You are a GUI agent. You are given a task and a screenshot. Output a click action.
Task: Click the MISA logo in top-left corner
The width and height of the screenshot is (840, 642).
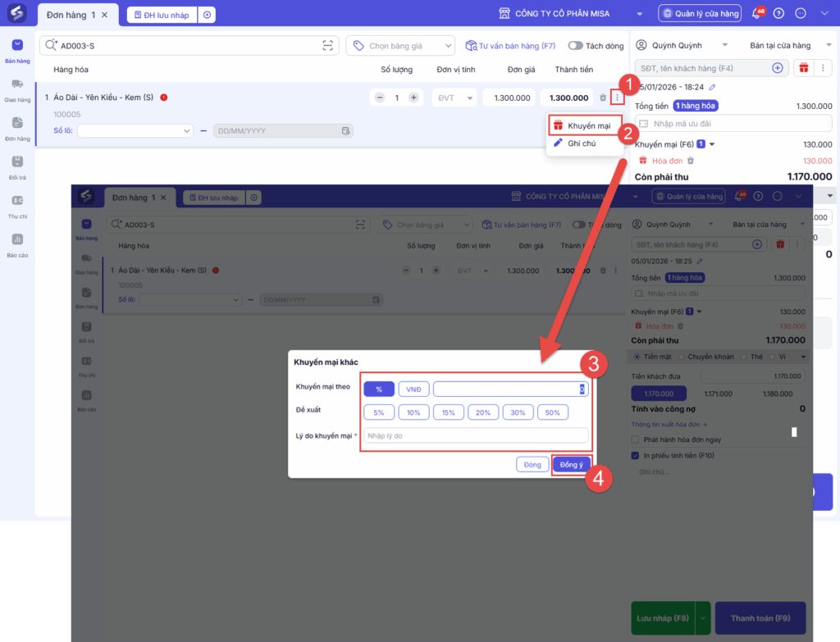pyautogui.click(x=16, y=13)
